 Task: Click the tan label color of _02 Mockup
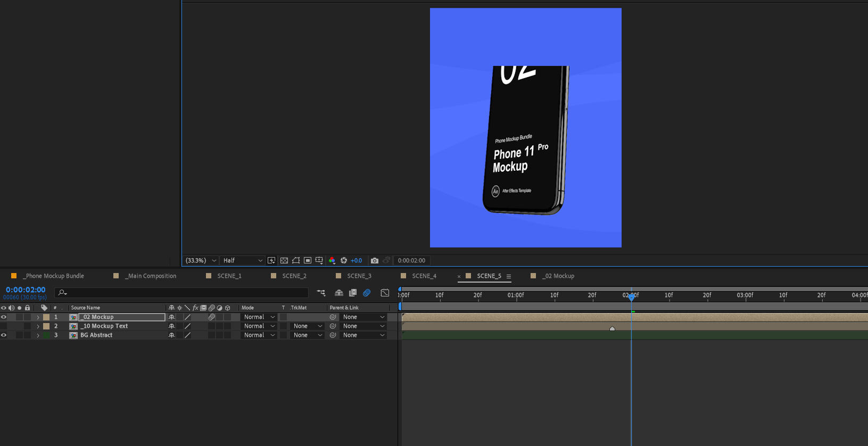46,317
